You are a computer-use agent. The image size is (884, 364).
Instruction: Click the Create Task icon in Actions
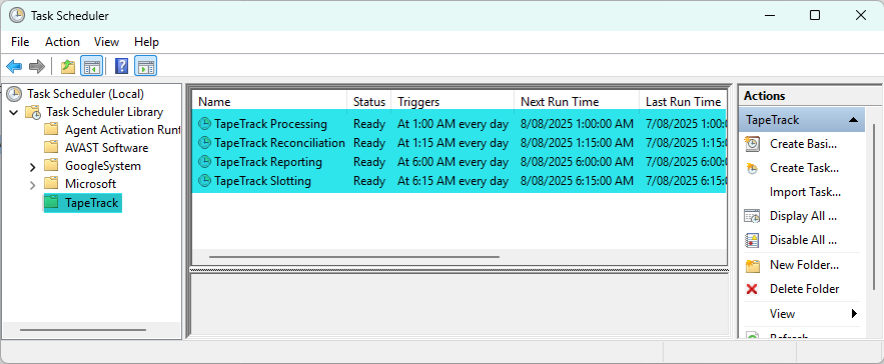(x=752, y=168)
